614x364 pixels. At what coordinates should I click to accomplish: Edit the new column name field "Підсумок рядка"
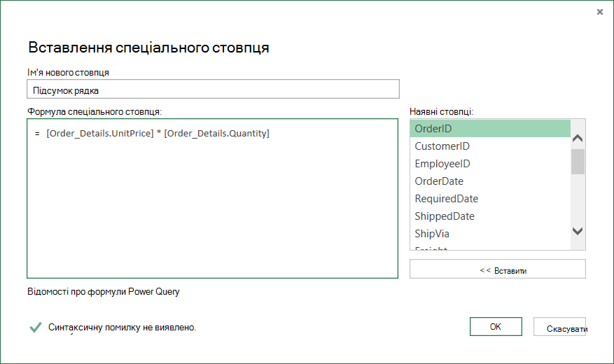(213, 89)
